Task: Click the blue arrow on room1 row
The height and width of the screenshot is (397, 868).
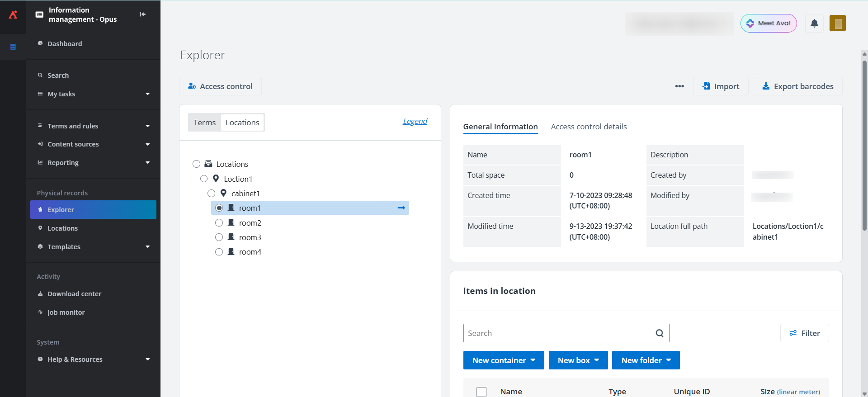Action: click(x=401, y=208)
